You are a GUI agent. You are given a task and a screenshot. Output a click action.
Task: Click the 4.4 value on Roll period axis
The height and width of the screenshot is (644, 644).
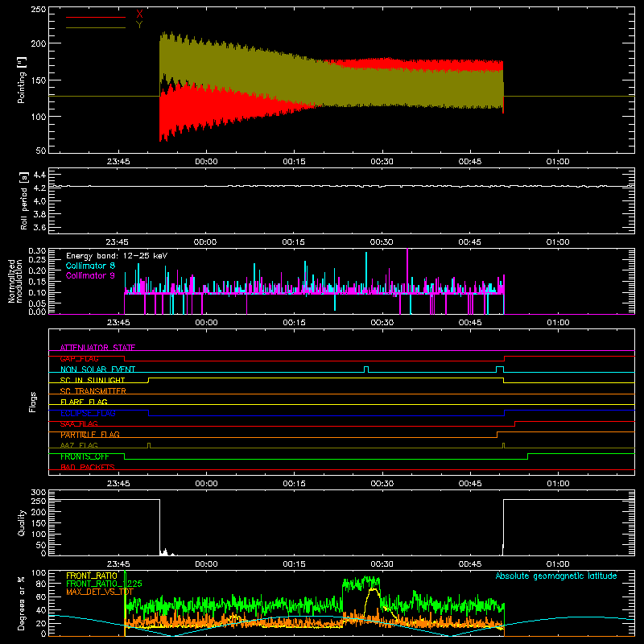pos(39,175)
